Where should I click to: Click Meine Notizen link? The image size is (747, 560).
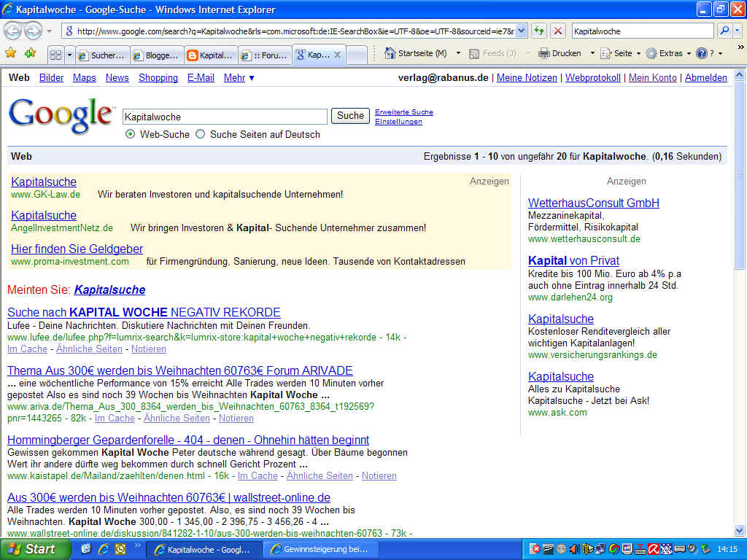point(527,77)
